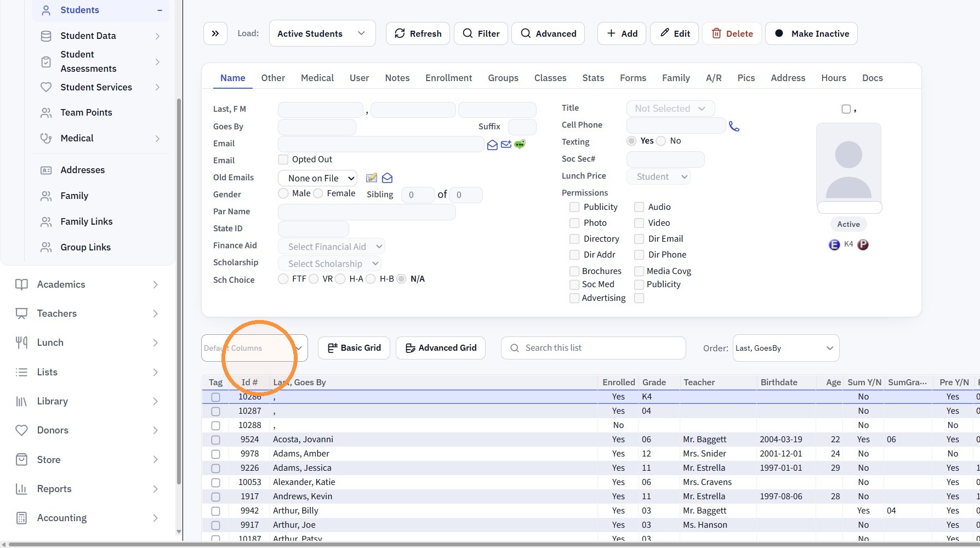Click the Lunch utensils icon
This screenshot has width=980, height=548.
21,343
